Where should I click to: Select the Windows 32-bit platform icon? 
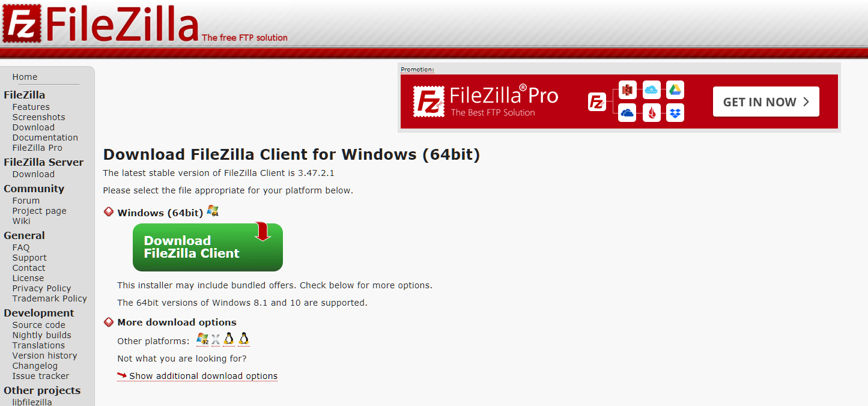[x=202, y=339]
